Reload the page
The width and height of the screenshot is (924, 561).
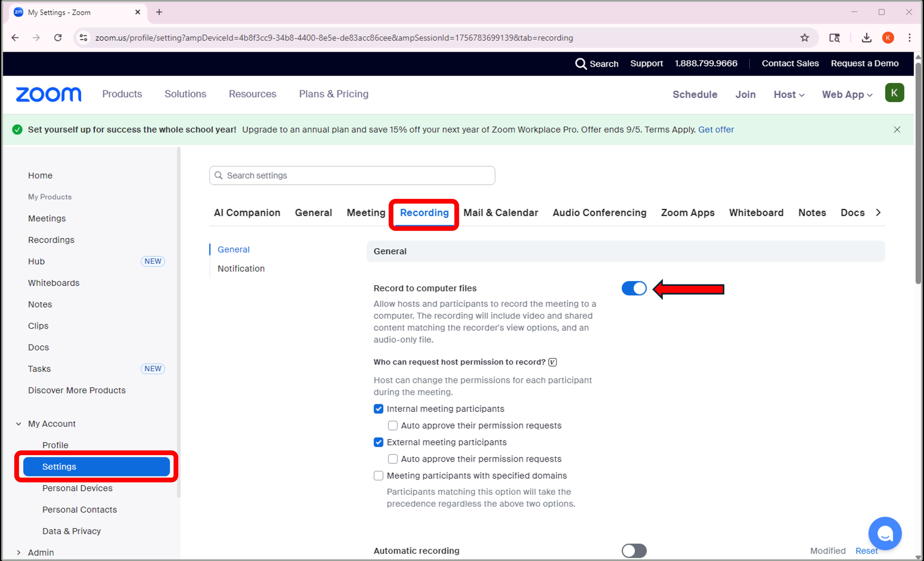click(x=58, y=38)
